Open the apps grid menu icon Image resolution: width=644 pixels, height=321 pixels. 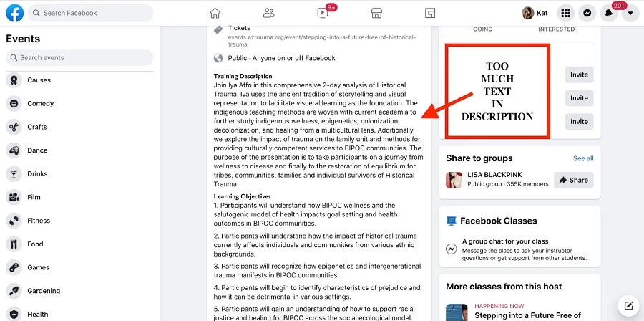566,13
